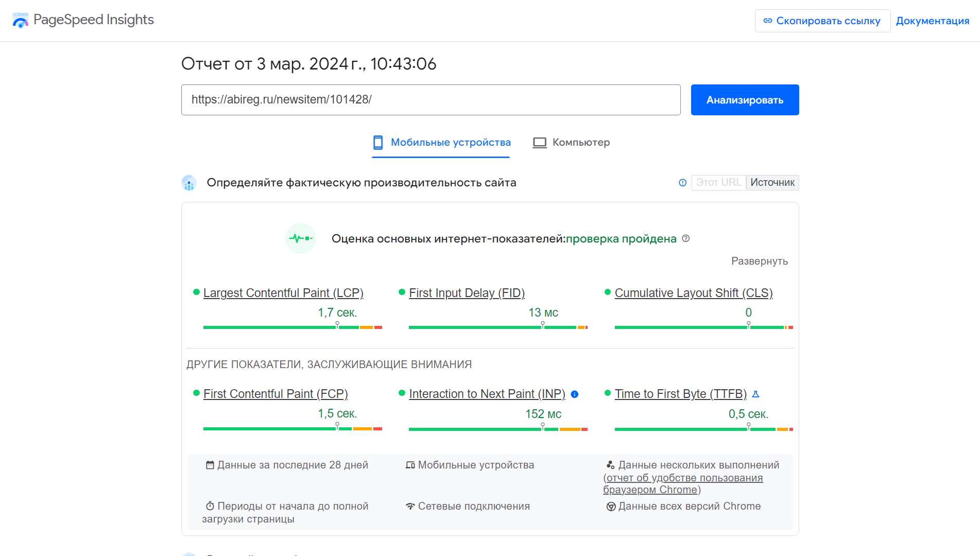This screenshot has height=556, width=980.
Task: Click the Core Web Vitals pulse icon
Action: (301, 238)
